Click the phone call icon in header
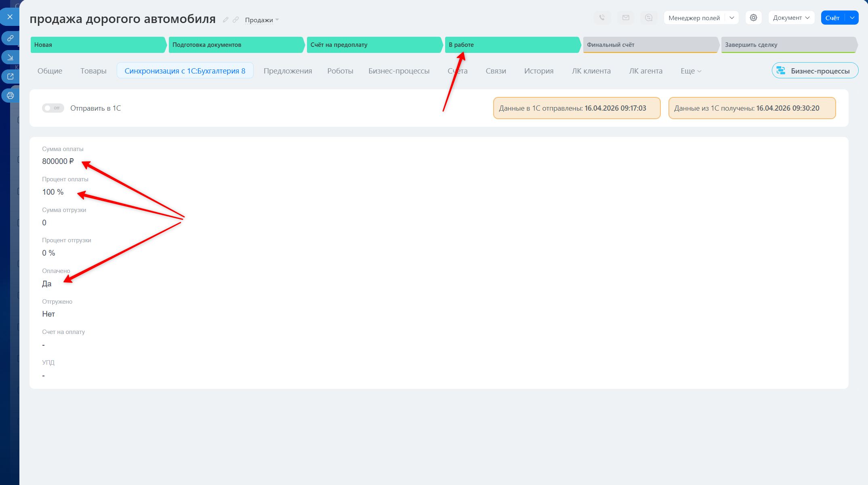Screen dimensions: 868x485 602,18
